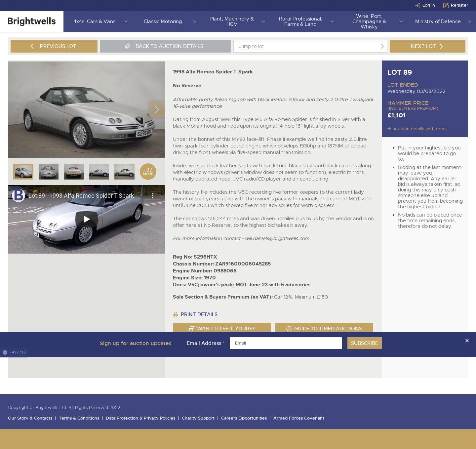This screenshot has width=476, height=449.
Task: Click the printer icon beside Print Details
Action: tap(176, 314)
